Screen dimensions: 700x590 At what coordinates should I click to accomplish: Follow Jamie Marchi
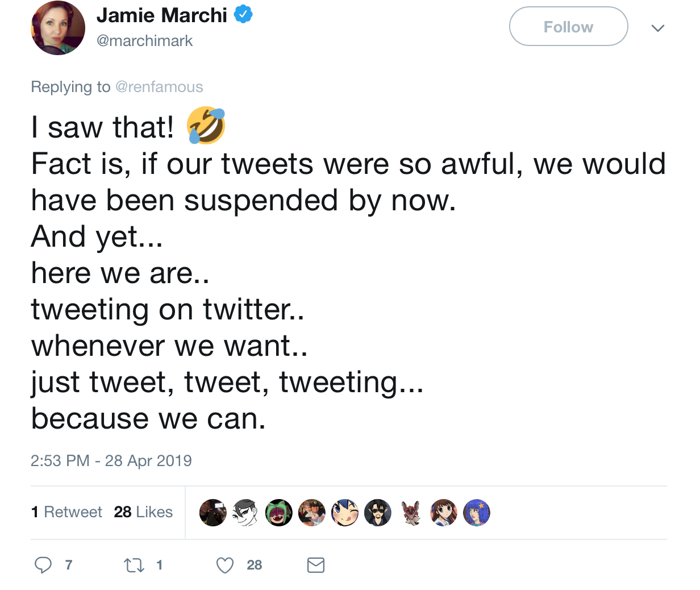coord(569,27)
